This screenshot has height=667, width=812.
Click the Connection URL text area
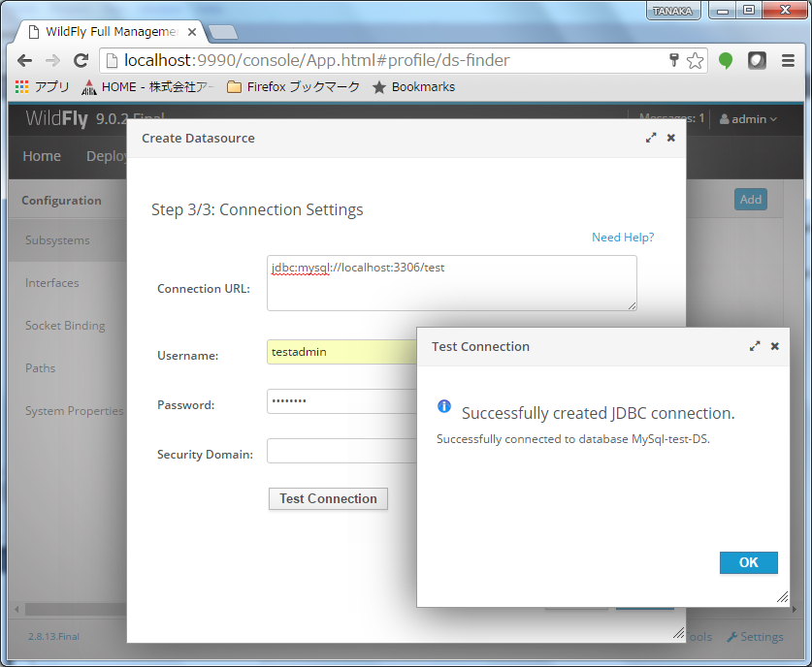451,283
